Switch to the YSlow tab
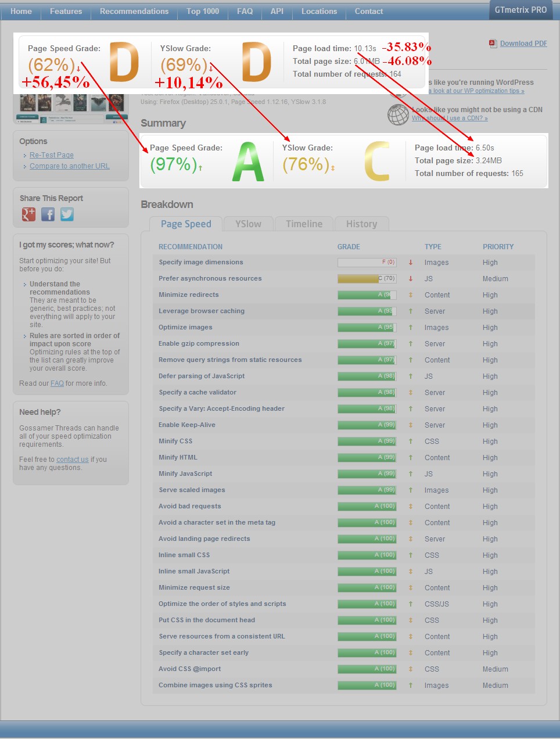The image size is (560, 739). click(x=248, y=224)
